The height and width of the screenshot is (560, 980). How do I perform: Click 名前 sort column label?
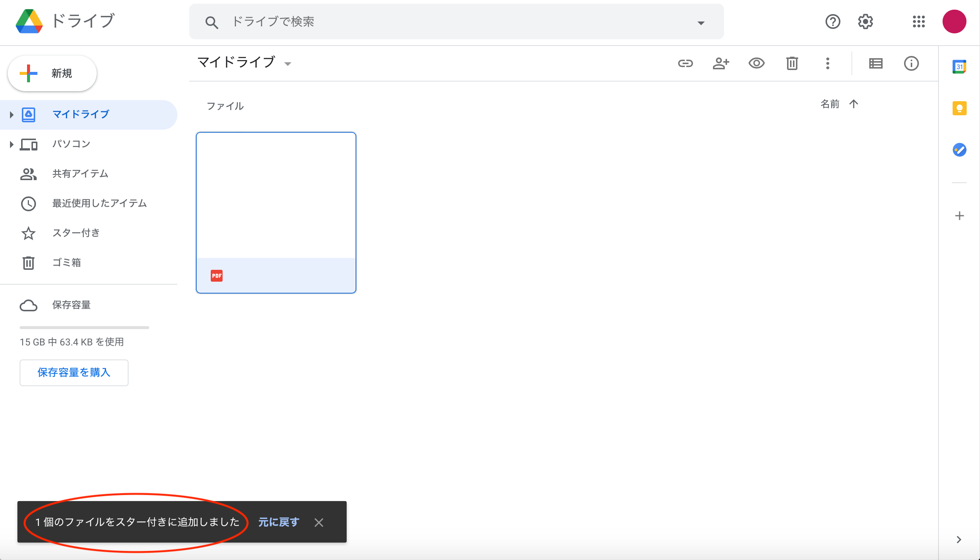click(x=830, y=104)
